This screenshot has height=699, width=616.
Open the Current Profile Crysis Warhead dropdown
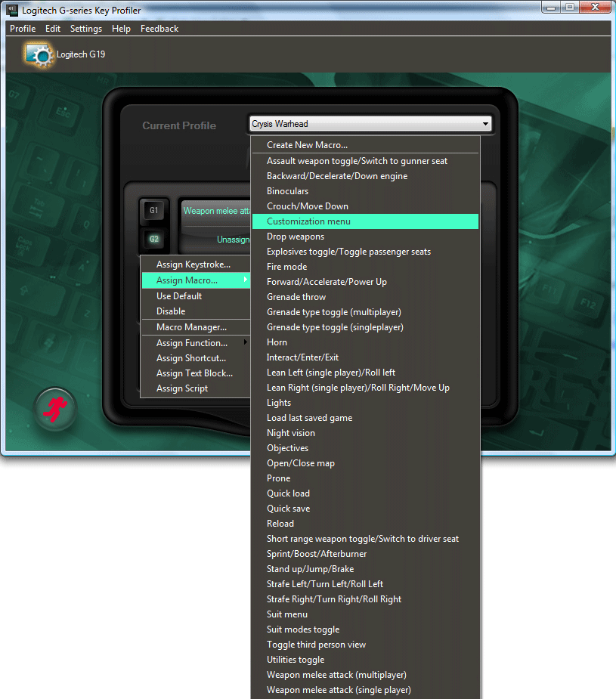point(370,124)
